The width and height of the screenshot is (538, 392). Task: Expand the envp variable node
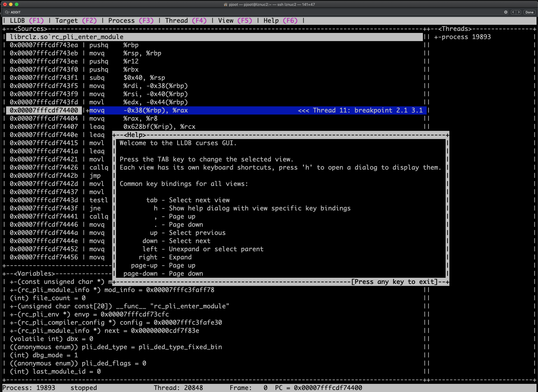point(89,314)
